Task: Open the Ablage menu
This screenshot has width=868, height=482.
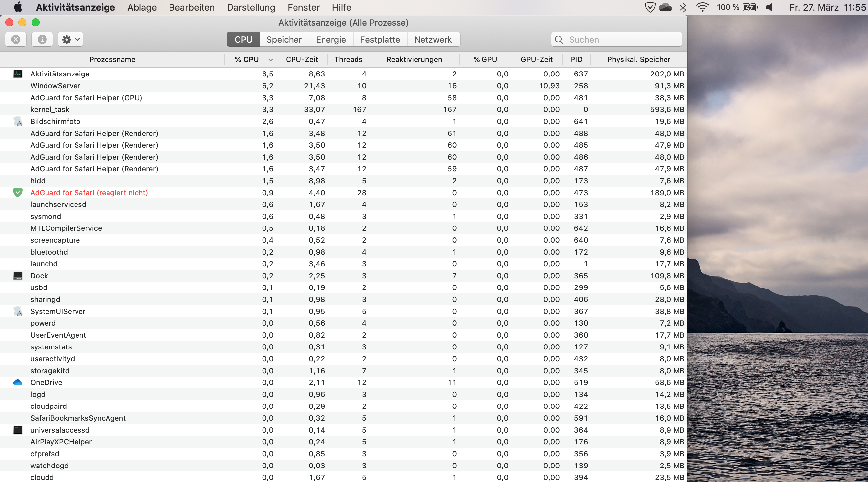Action: point(142,7)
